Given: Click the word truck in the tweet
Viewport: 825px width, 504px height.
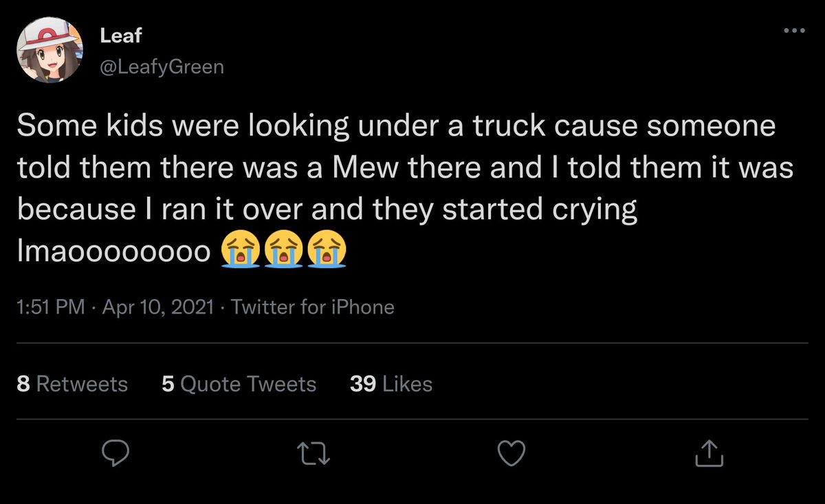Looking at the screenshot, I should [x=500, y=127].
